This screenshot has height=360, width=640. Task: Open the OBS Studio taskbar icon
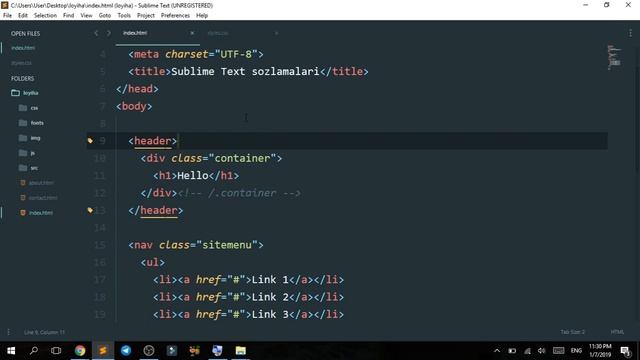(149, 351)
